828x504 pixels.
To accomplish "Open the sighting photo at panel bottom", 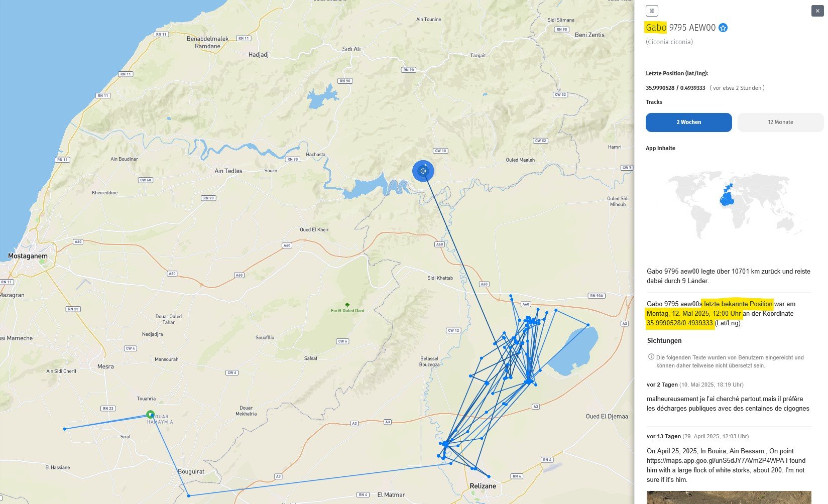I will click(728, 497).
